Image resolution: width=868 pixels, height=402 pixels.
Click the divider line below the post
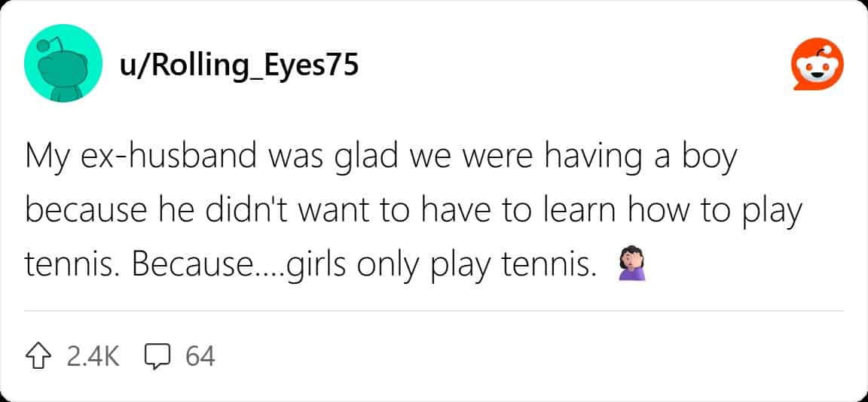tap(434, 310)
